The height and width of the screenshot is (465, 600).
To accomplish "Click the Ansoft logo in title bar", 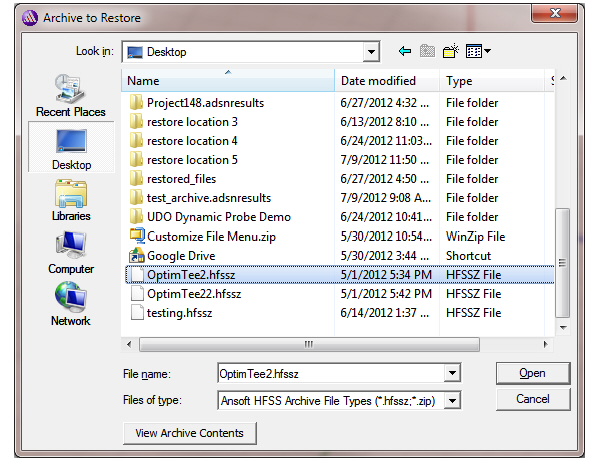I will tap(30, 18).
